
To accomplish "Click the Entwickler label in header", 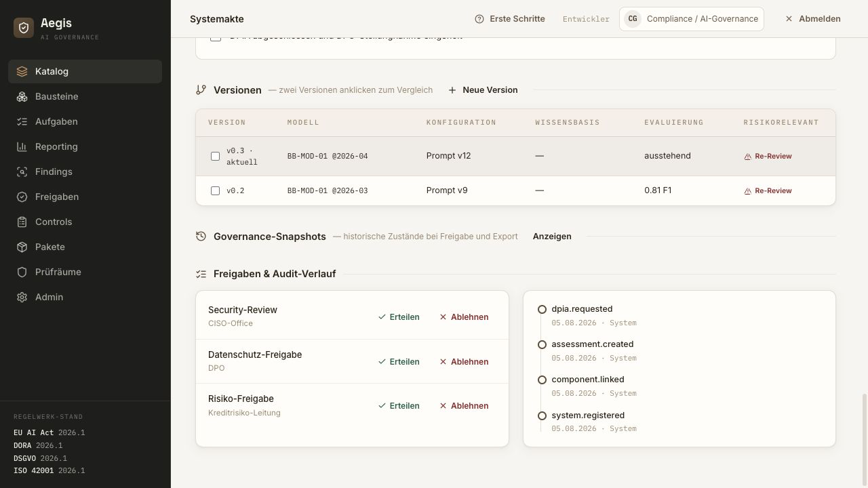I will point(586,19).
